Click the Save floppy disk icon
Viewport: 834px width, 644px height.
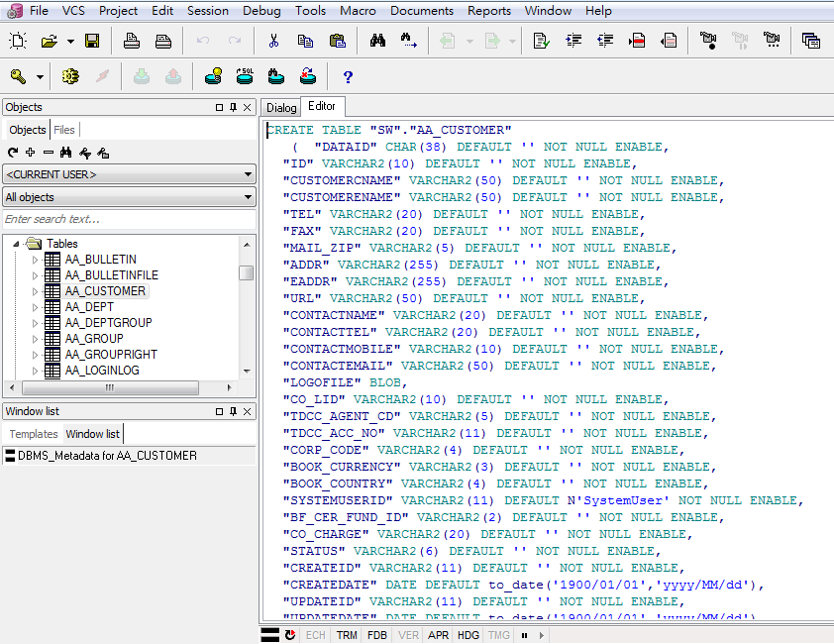coord(92,41)
